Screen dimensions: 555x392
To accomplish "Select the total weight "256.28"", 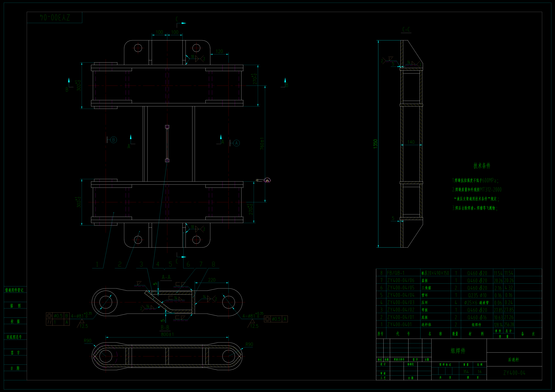I will coord(509,325).
